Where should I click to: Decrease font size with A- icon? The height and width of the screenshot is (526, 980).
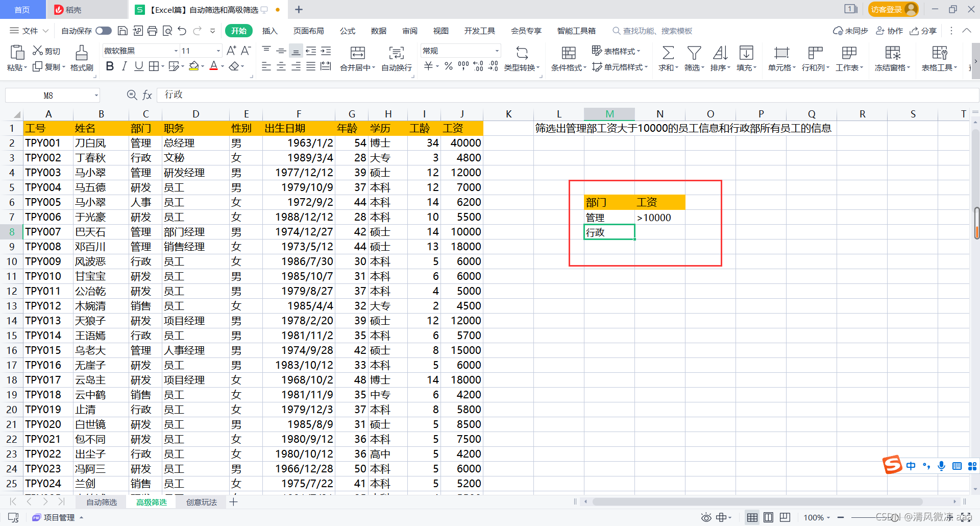(246, 51)
